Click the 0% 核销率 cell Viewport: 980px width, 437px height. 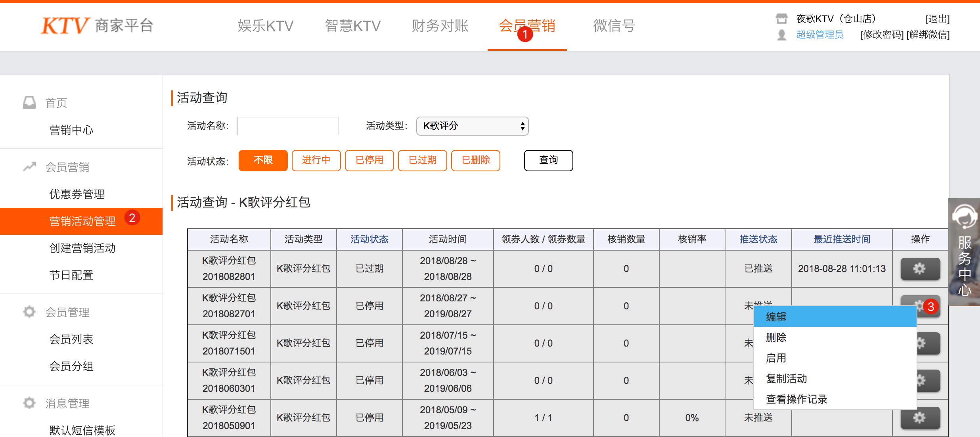[692, 418]
